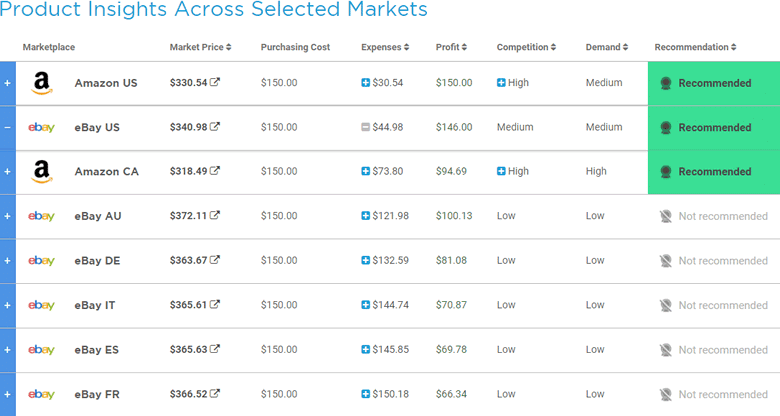Screen dimensions: 780x416
Task: Open eBay FR price external link icon
Action: 214,393
